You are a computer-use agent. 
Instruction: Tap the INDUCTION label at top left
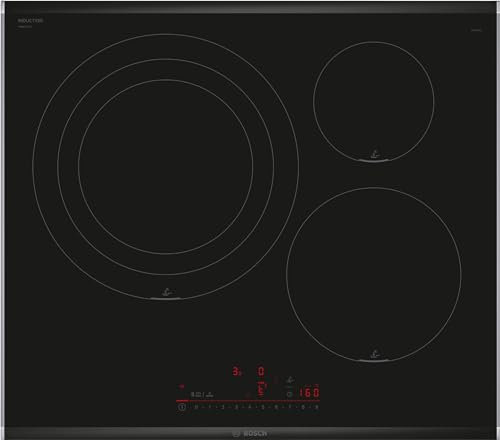(30, 21)
